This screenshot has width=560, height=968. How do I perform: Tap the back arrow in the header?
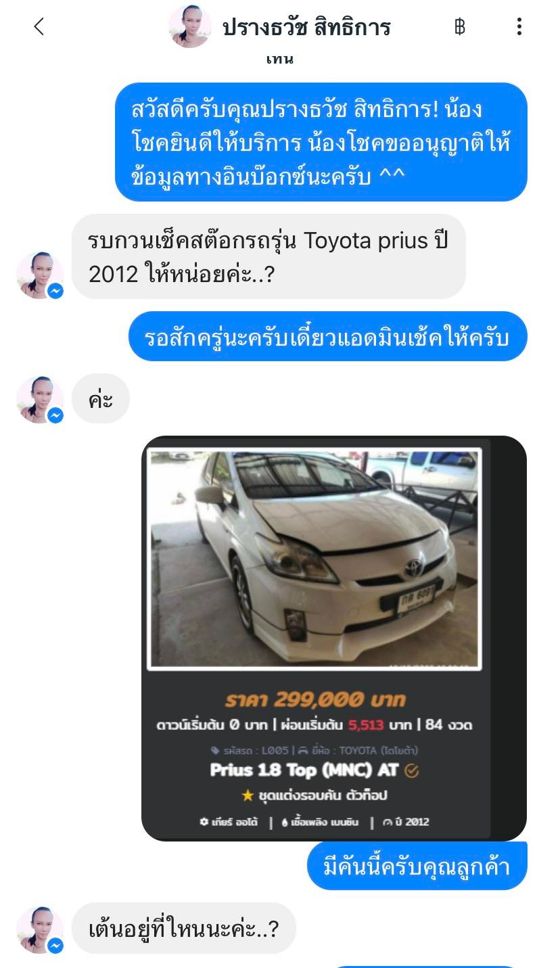39,27
